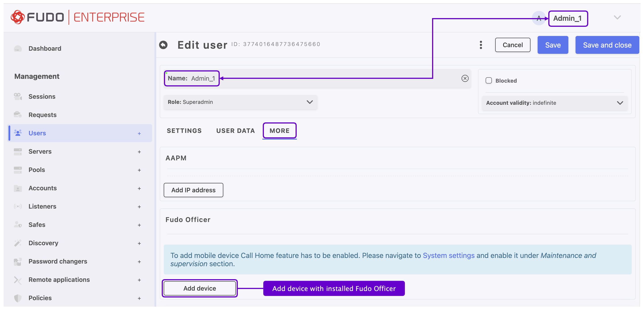
Task: Click into the Name input field
Action: tap(317, 78)
